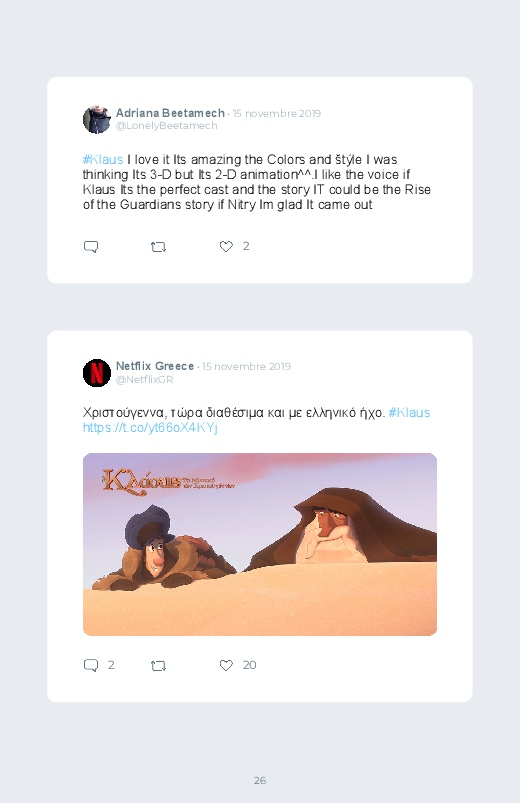Retweet the Netflix Greece tweet
Image resolution: width=520 pixels, height=803 pixels.
(x=158, y=666)
